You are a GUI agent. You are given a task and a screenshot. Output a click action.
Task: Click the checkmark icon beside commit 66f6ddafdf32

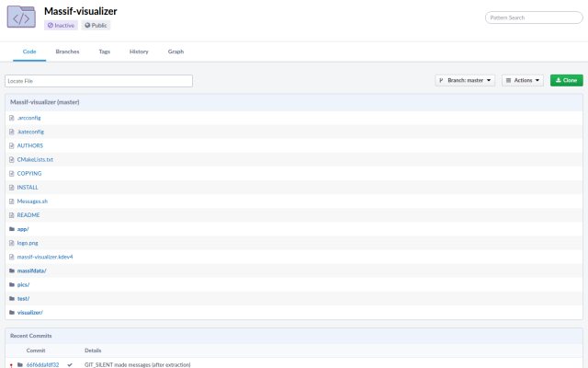(x=70, y=364)
